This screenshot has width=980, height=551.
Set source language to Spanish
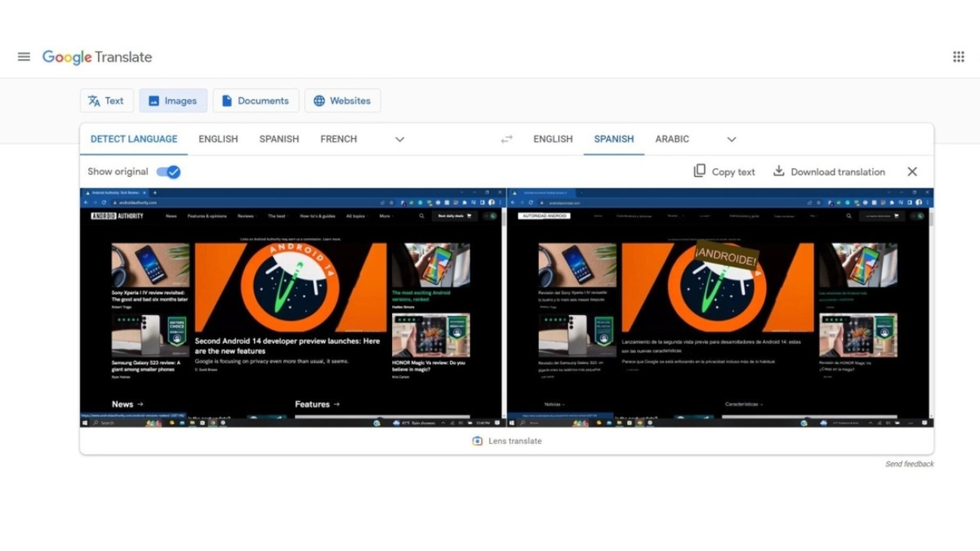[x=279, y=139]
